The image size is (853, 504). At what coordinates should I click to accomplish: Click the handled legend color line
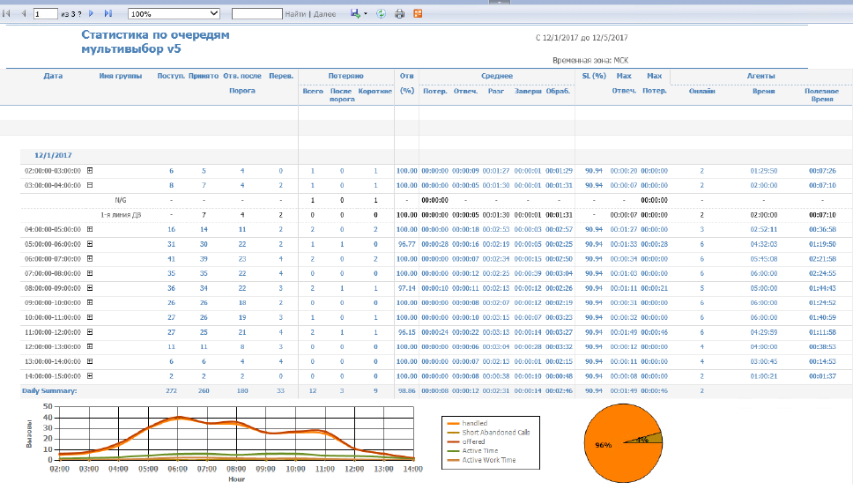[x=453, y=423]
